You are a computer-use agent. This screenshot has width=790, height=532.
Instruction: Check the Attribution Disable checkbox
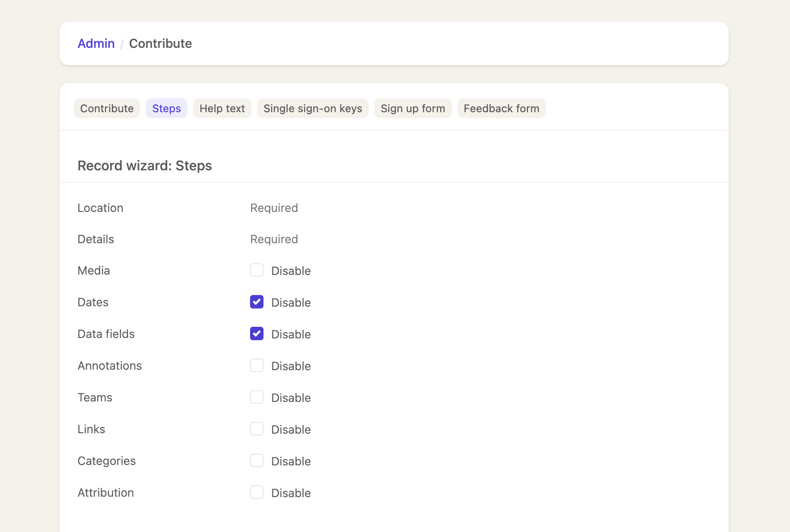click(257, 493)
